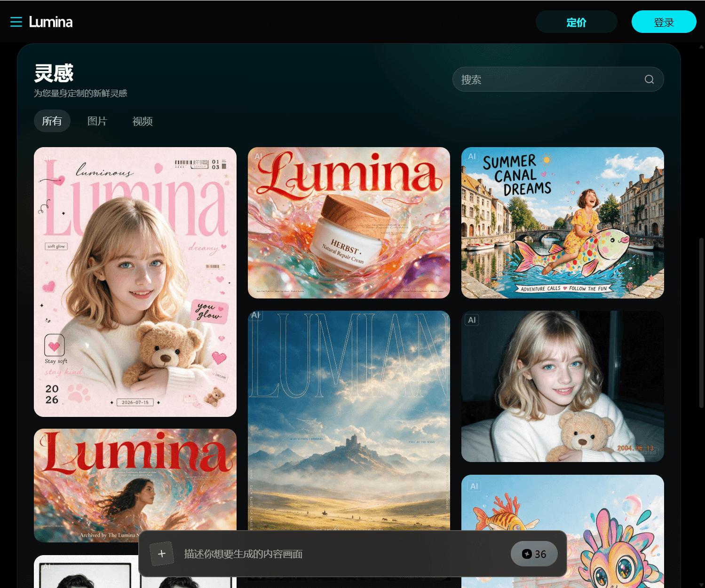Click the AI badge on the teddy bear photo
This screenshot has width=705, height=588.
coord(472,320)
